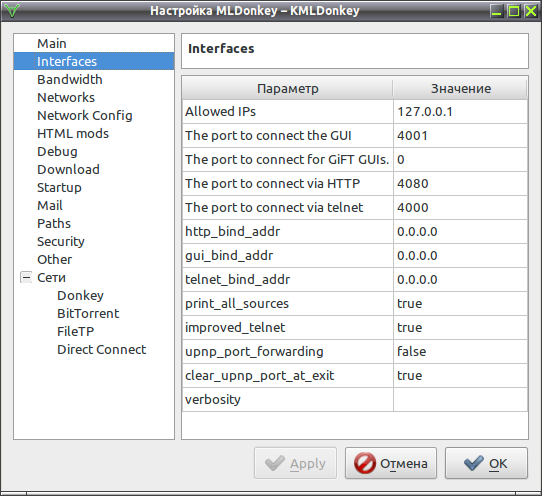The width and height of the screenshot is (542, 496).
Task: Select Download settings category
Action: (68, 169)
